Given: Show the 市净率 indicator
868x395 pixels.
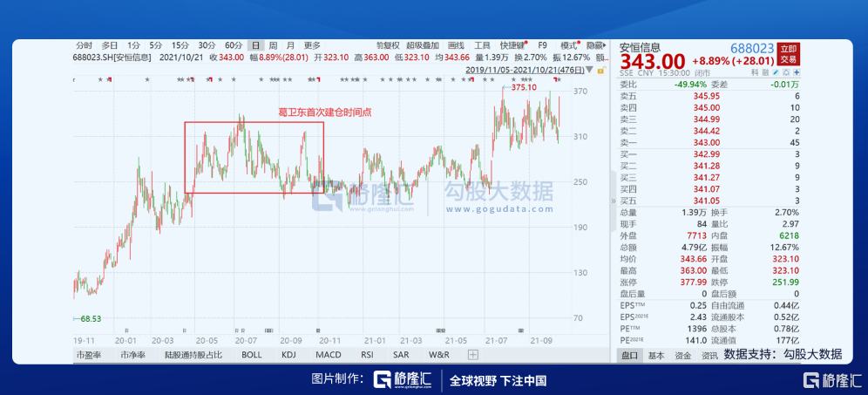Looking at the screenshot, I should pos(132,355).
